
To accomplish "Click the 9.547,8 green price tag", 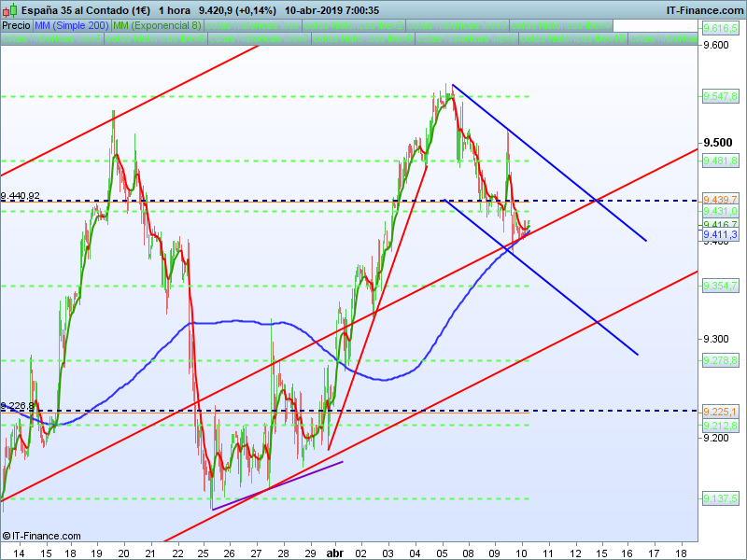I will 720,97.
